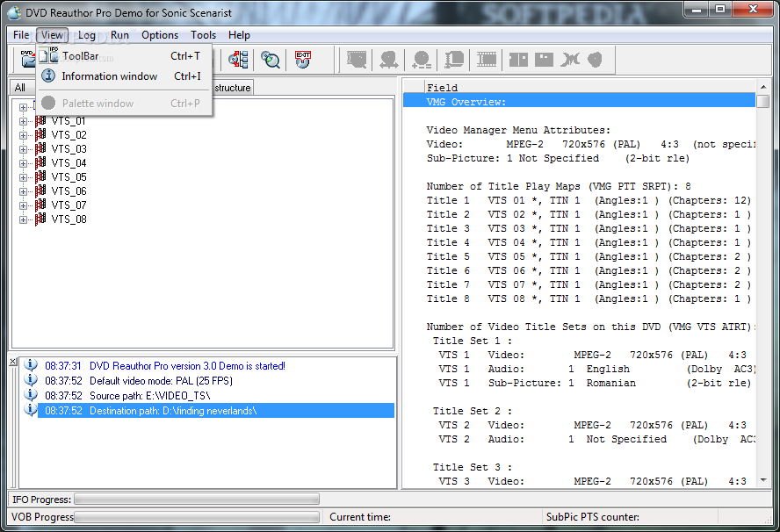
Task: Click info icon of the 08:37:31 log entry
Action: coord(31,365)
